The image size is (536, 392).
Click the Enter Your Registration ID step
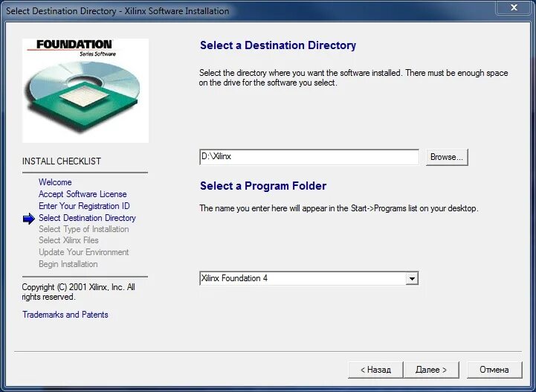click(84, 206)
